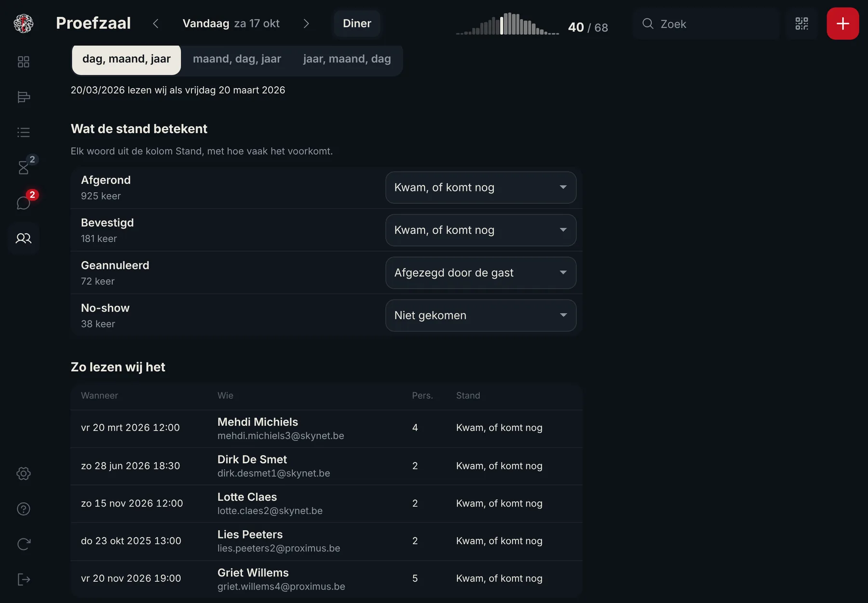The width and height of the screenshot is (868, 603).
Task: Open the QR code scanner icon
Action: click(x=801, y=23)
